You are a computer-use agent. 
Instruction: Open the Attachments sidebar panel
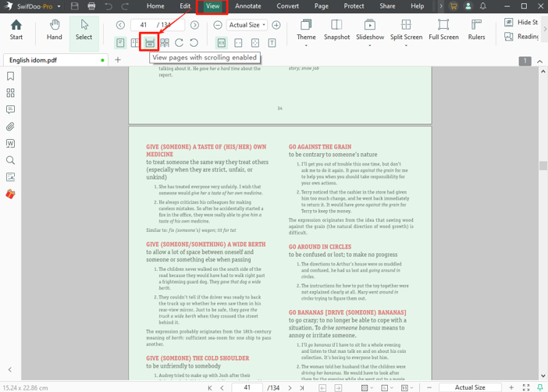point(10,127)
